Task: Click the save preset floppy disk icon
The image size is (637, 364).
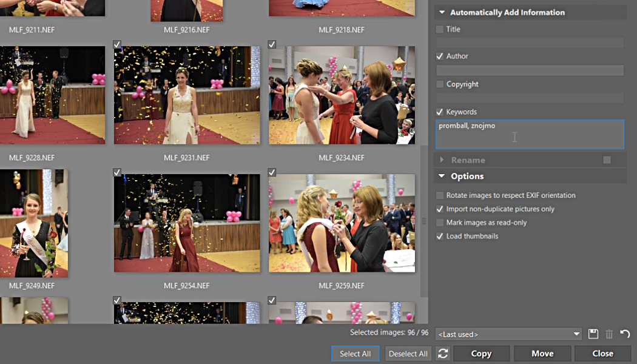Action: pyautogui.click(x=593, y=334)
